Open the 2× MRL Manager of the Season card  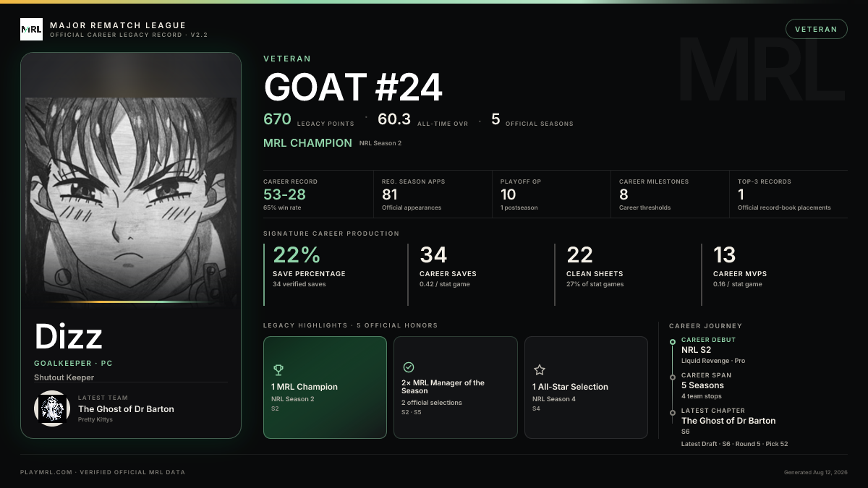click(x=456, y=388)
